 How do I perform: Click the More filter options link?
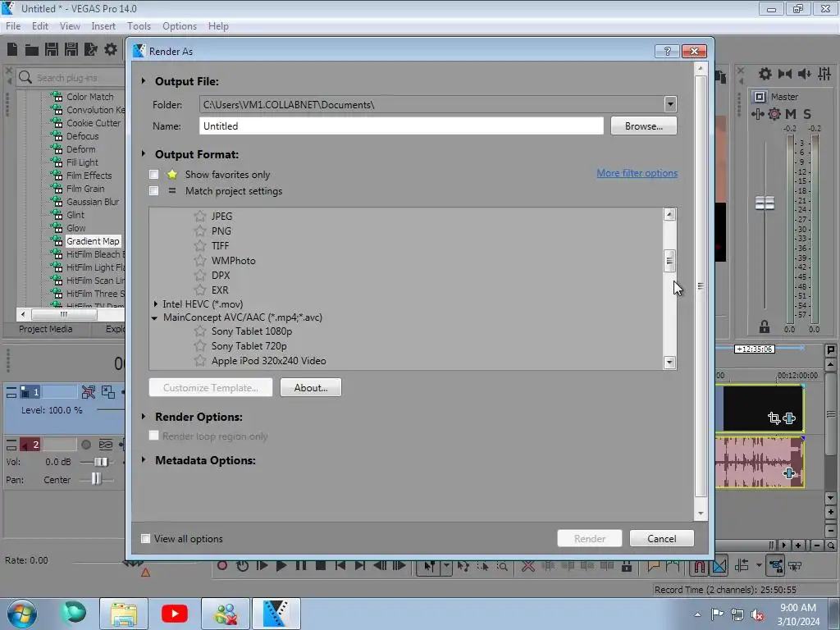(637, 173)
